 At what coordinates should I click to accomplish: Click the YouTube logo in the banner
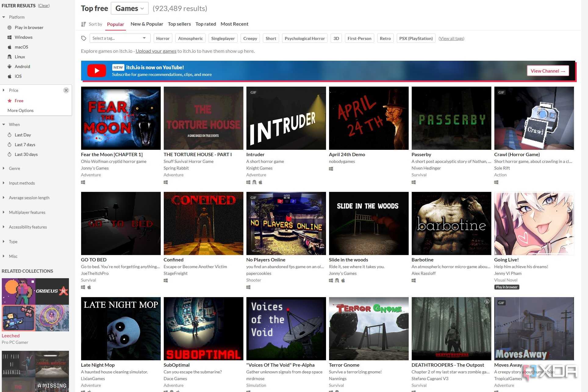[x=97, y=71]
